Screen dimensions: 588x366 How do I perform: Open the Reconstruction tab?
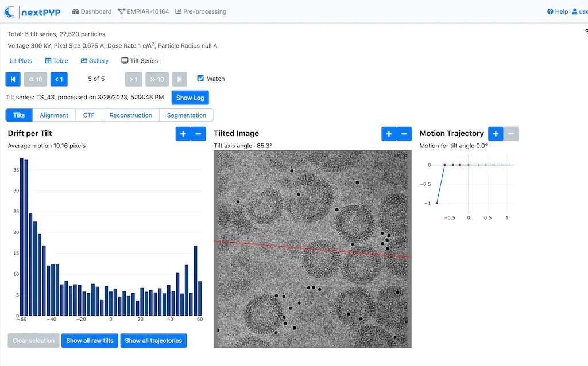click(130, 115)
